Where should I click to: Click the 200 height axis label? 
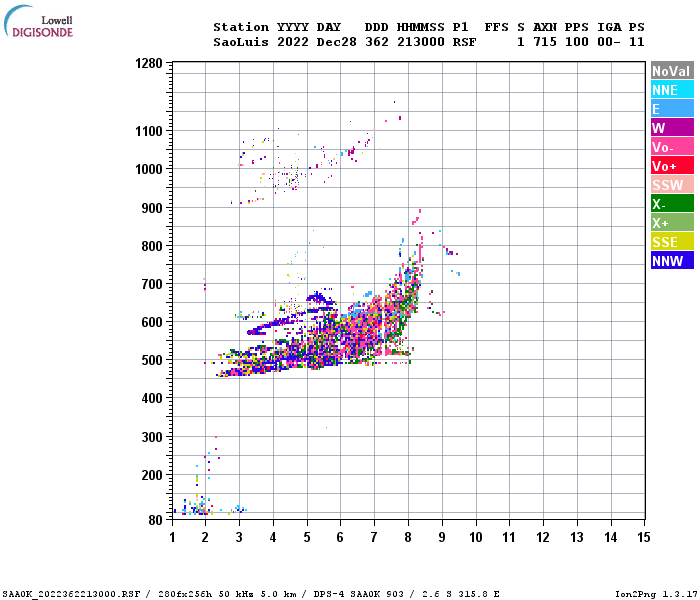[x=152, y=475]
